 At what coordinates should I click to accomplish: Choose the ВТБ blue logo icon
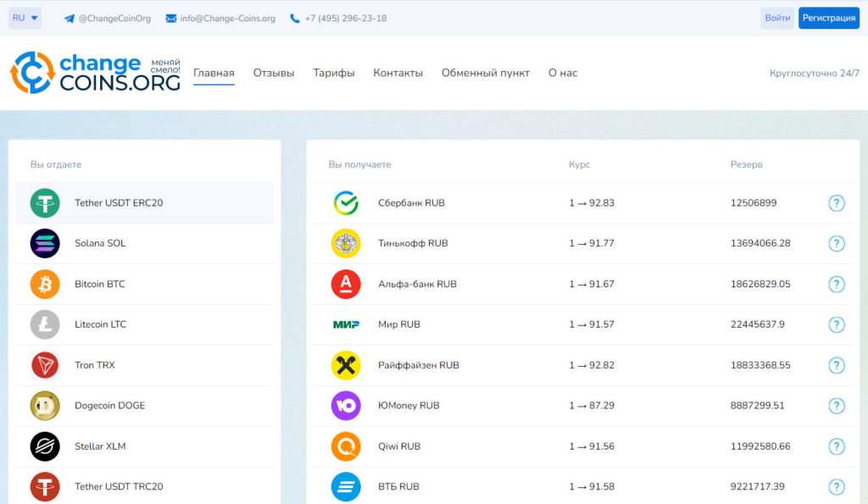[346, 487]
